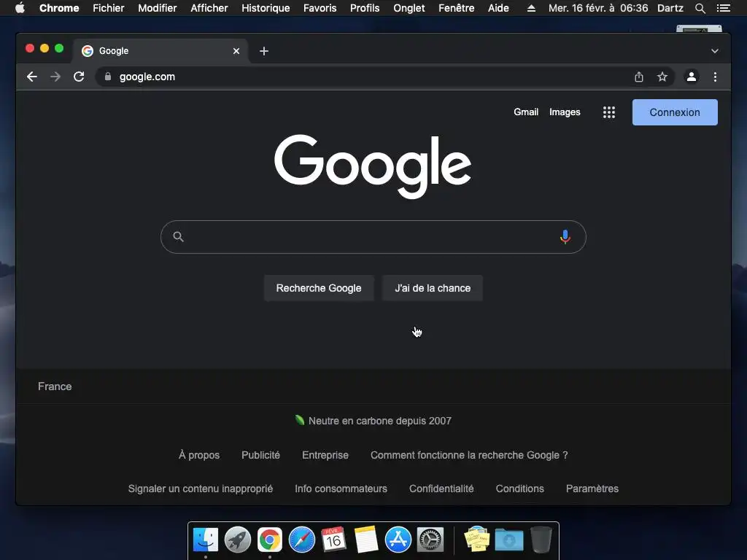Go back with the browser back arrow

(32, 77)
